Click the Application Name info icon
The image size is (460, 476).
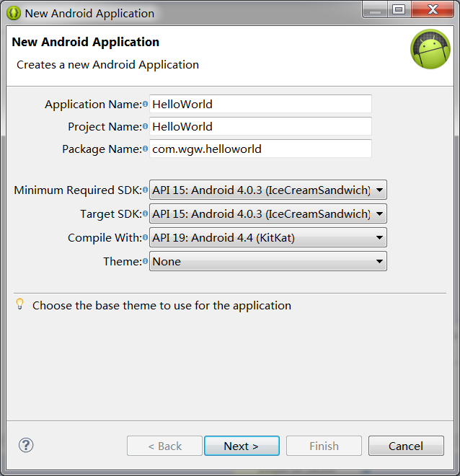[146, 104]
